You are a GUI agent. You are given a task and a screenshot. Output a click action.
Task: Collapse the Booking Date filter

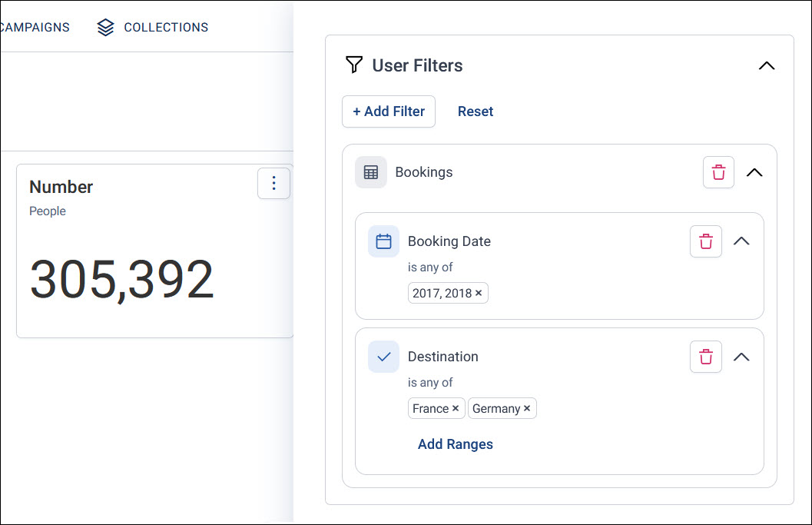coord(741,241)
